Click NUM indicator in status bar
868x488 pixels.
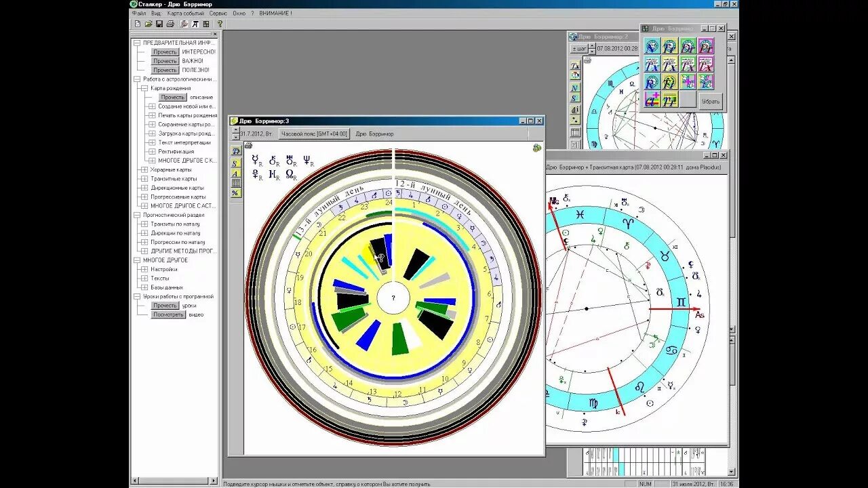tap(646, 484)
